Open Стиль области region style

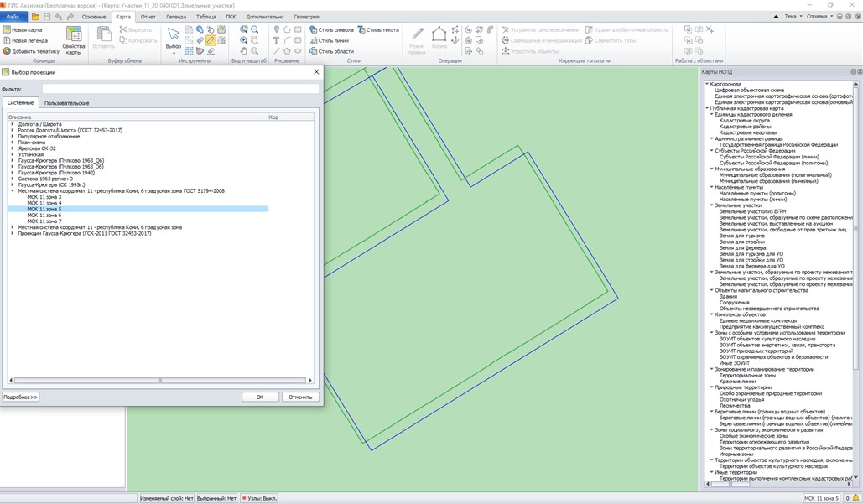[x=331, y=51]
